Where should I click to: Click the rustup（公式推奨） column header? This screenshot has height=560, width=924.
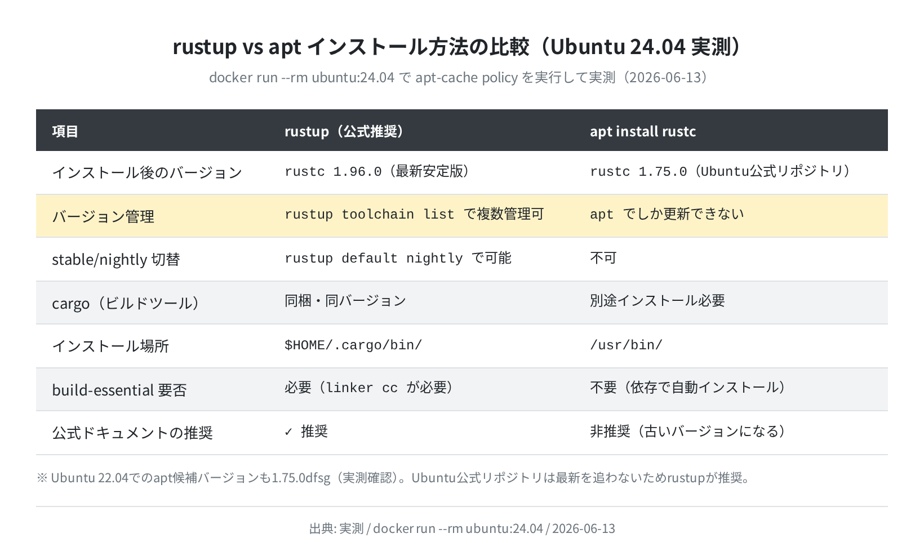pos(344,131)
